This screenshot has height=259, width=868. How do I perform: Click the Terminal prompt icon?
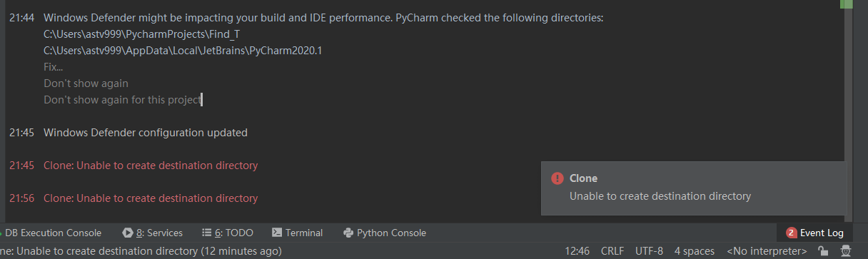click(277, 233)
